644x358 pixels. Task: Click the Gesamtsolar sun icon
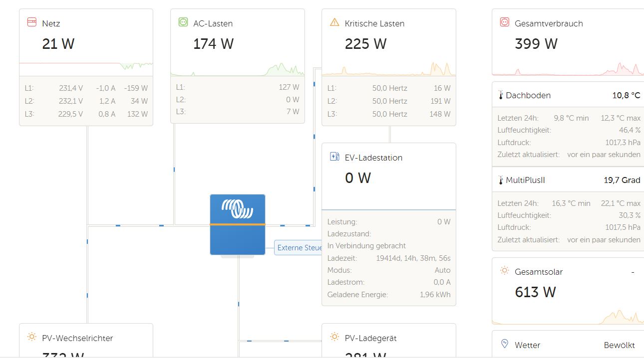tap(504, 271)
